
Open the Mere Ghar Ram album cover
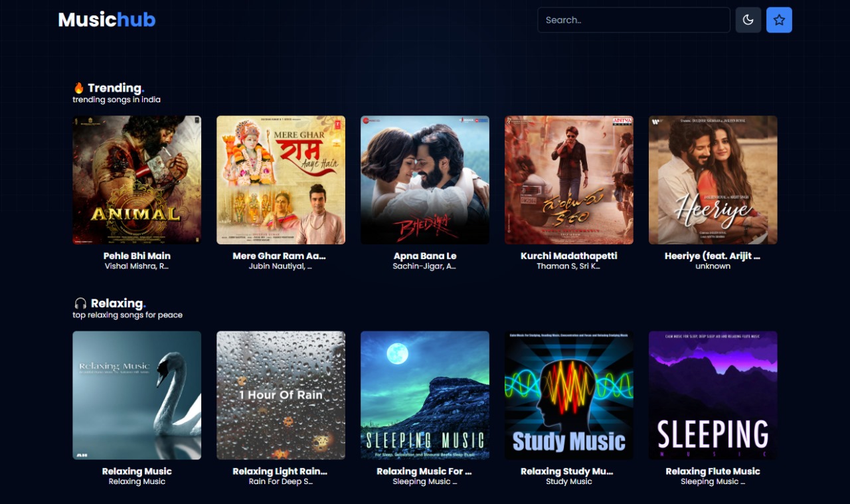click(281, 180)
